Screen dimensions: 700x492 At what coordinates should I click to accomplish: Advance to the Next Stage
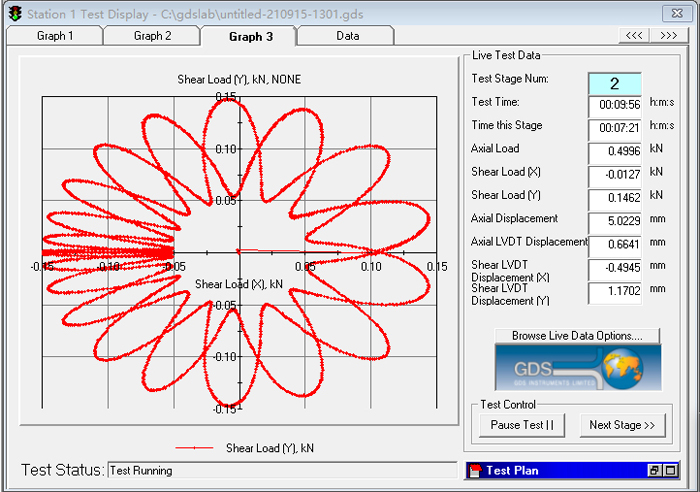pyautogui.click(x=622, y=425)
